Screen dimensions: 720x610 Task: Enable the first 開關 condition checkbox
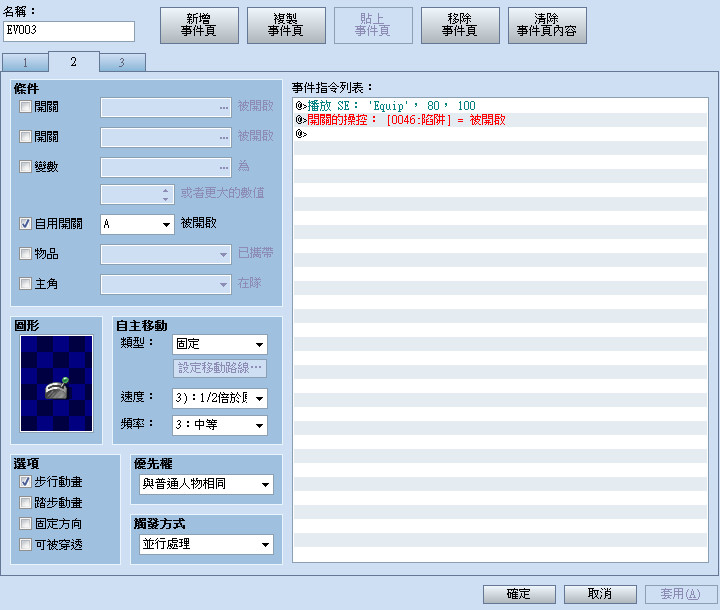(25, 107)
